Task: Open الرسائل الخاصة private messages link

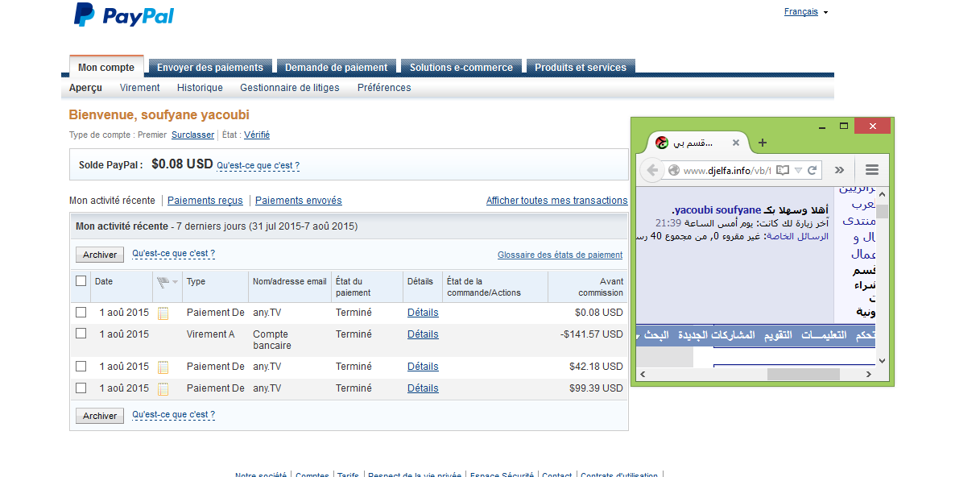Action: coord(796,236)
